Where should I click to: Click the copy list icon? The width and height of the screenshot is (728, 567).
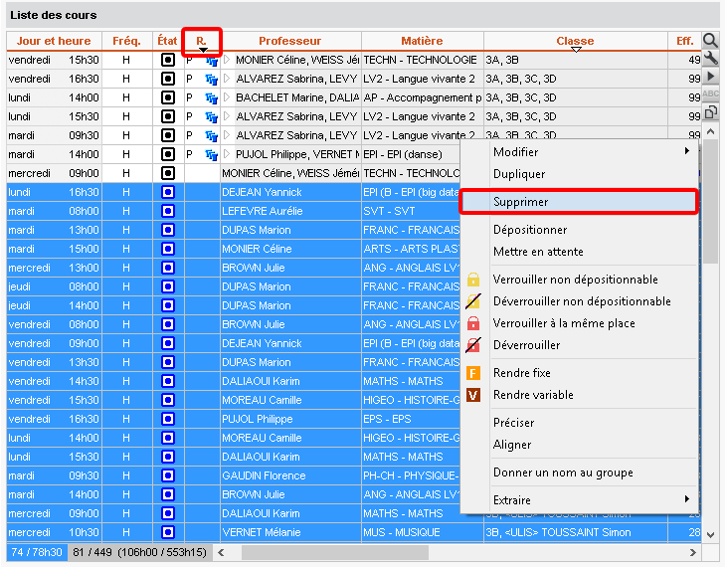(x=710, y=112)
